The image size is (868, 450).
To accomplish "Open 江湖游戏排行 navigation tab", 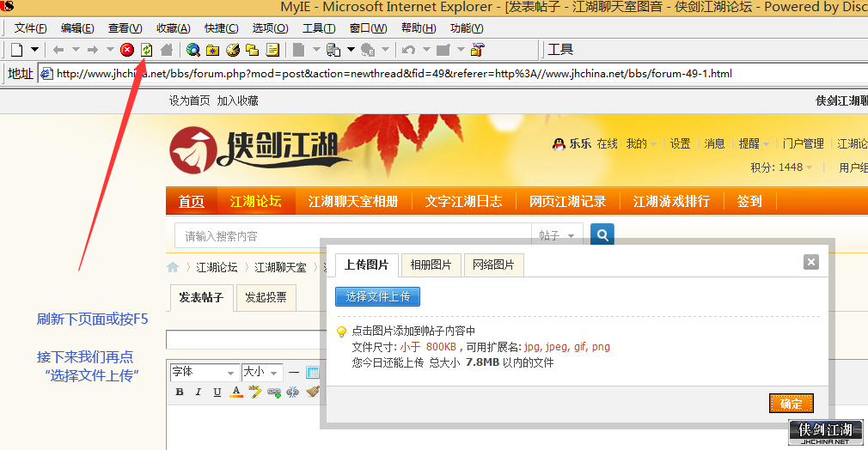I will click(x=671, y=201).
